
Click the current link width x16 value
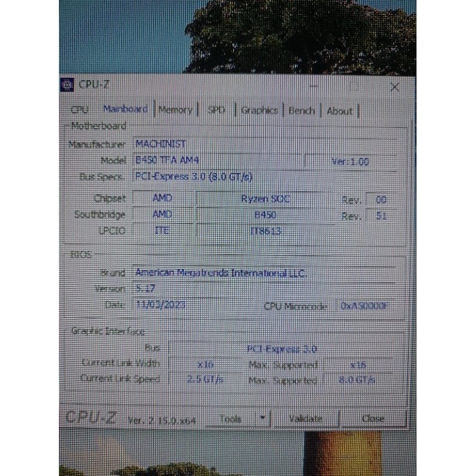206,364
